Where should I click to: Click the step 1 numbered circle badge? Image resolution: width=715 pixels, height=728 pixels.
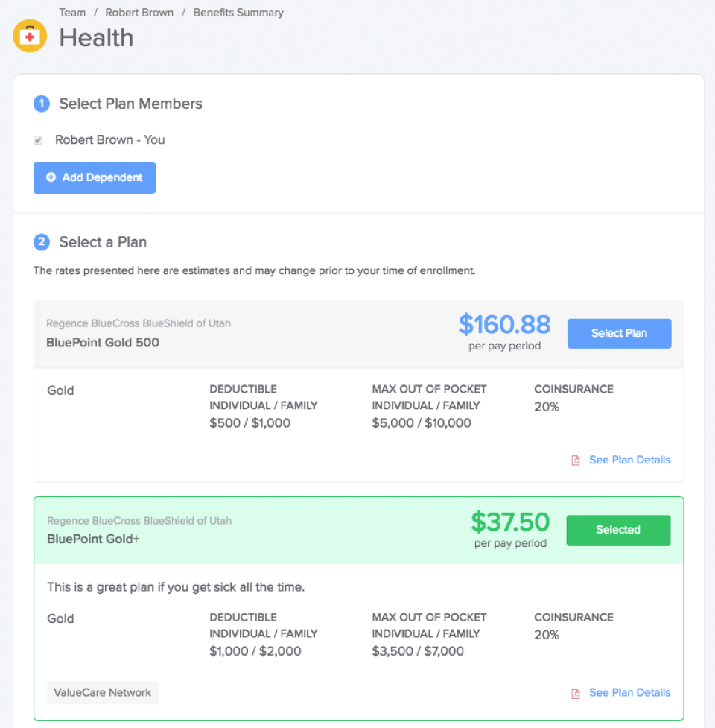42,104
